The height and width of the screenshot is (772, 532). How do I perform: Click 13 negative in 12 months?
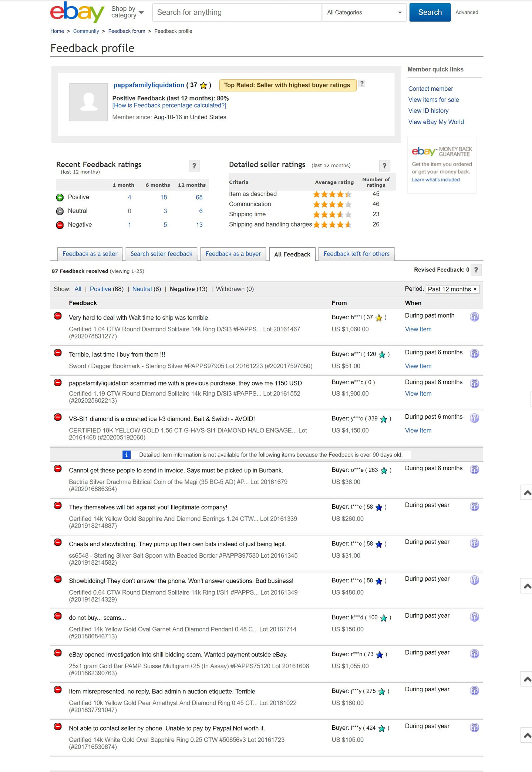point(199,225)
